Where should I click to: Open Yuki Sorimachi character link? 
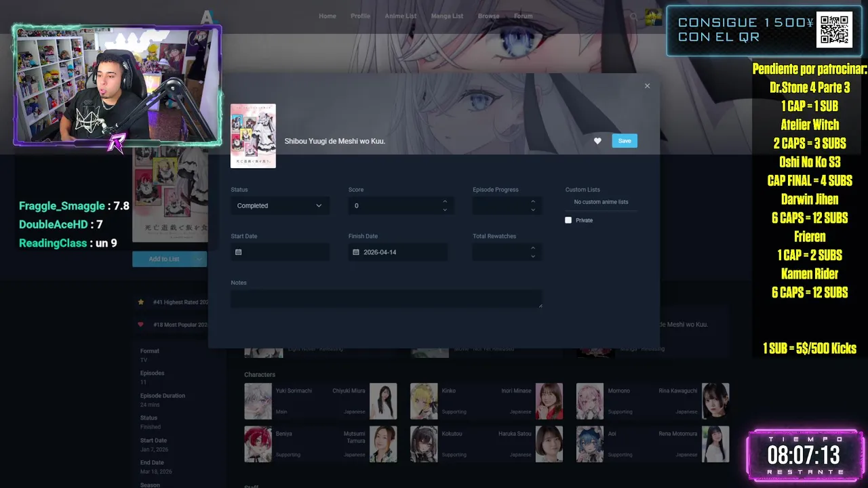[x=294, y=391]
